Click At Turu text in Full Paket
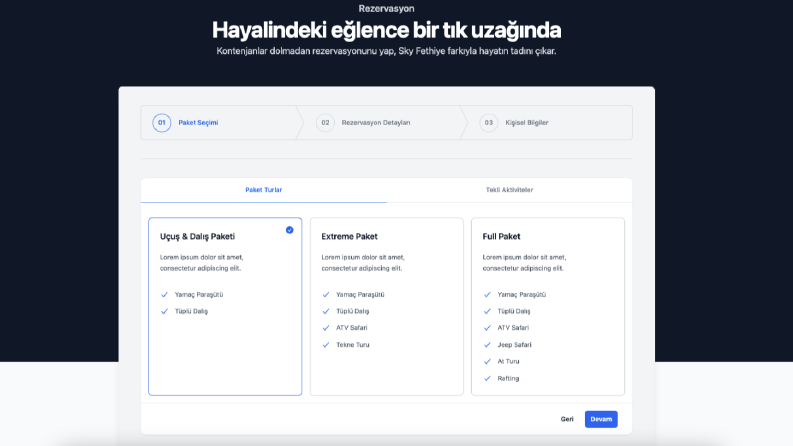Image resolution: width=793 pixels, height=446 pixels. click(508, 362)
